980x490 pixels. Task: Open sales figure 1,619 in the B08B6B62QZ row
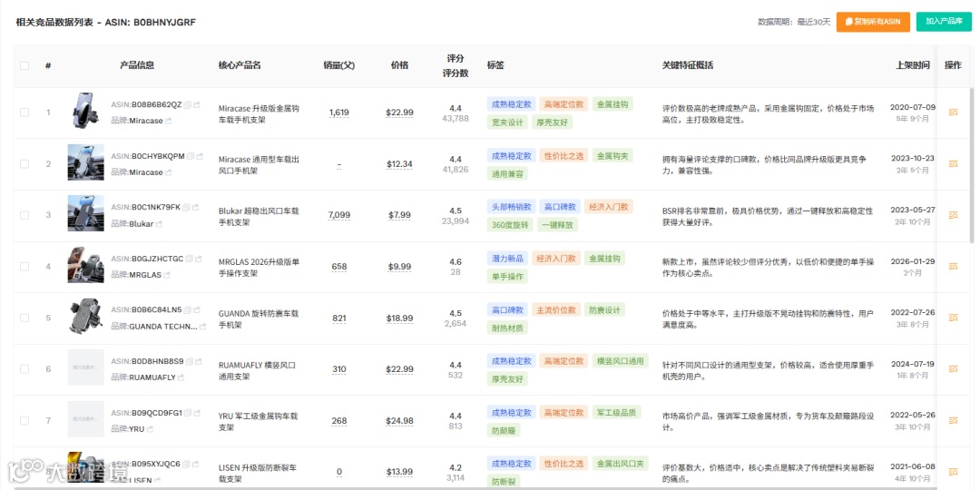(x=339, y=113)
